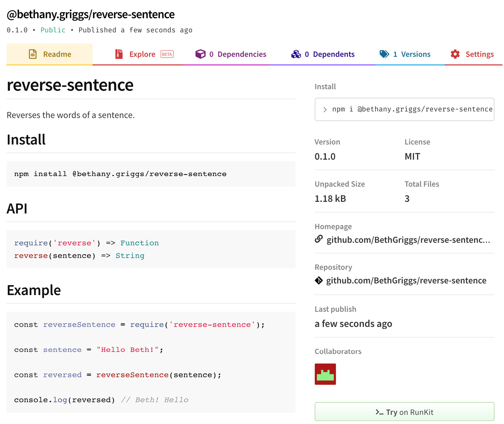This screenshot has height=424, width=504.
Task: Click the Repository git branch icon
Action: pyautogui.click(x=319, y=280)
